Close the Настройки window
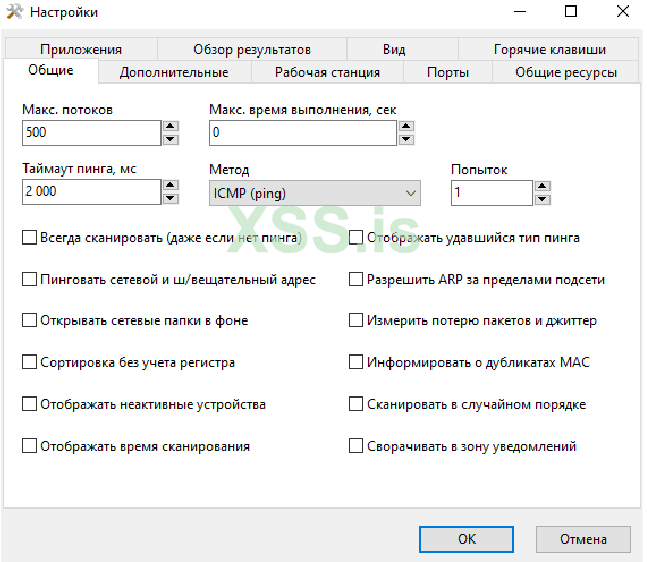Image resolution: width=647 pixels, height=562 pixels. [x=623, y=12]
